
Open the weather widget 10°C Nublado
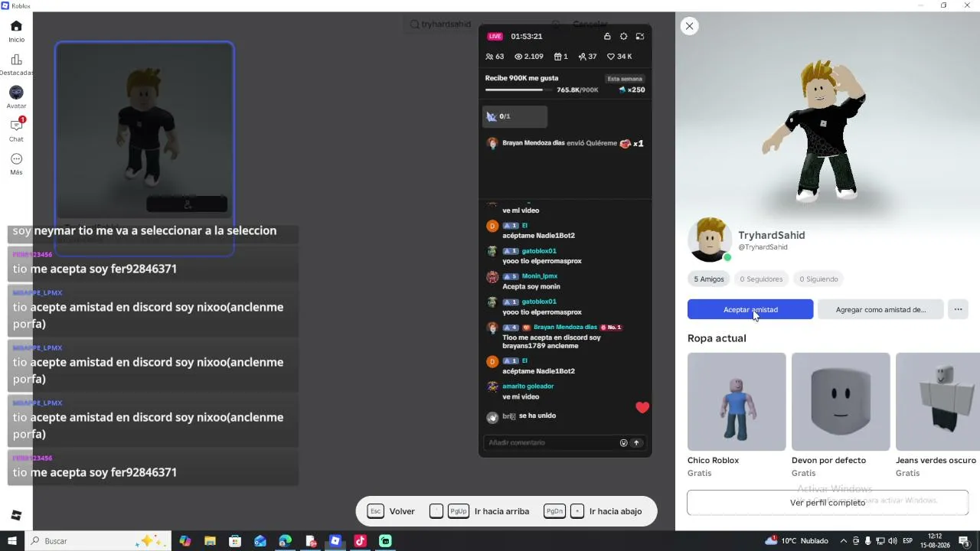pyautogui.click(x=796, y=541)
